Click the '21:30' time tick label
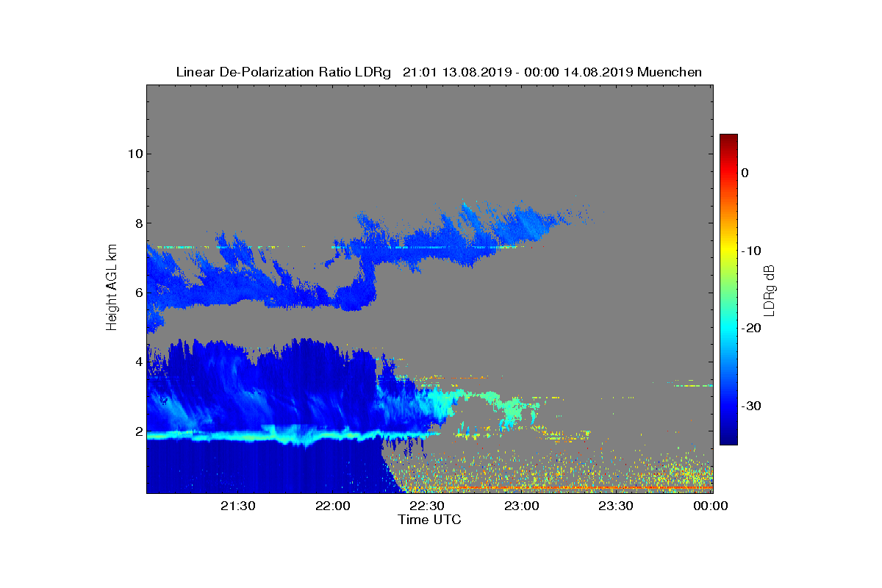Viewport: 882px width, 588px height. [x=238, y=506]
